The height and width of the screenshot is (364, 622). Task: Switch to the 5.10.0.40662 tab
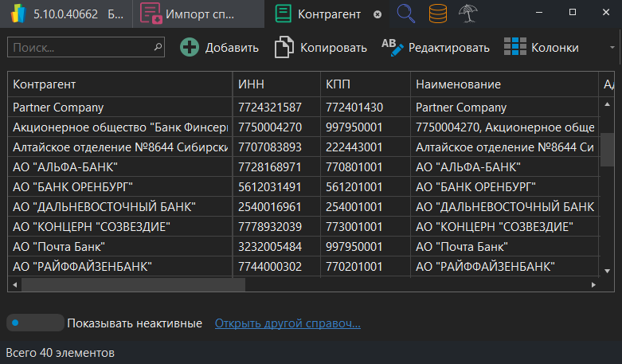click(66, 14)
